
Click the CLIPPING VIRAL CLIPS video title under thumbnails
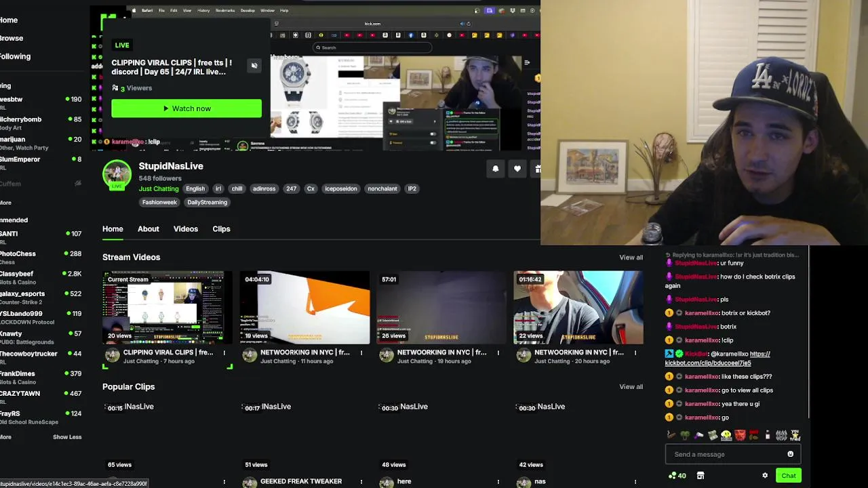click(168, 352)
